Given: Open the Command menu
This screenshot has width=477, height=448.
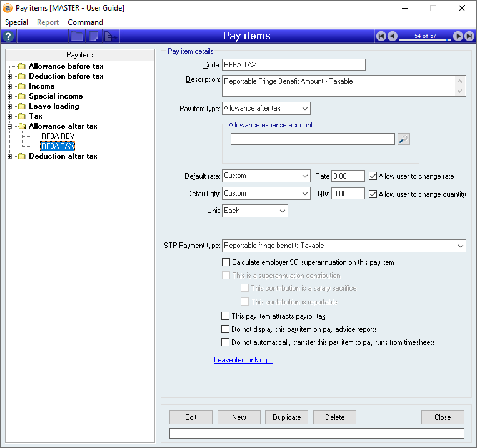Looking at the screenshot, I should [85, 22].
